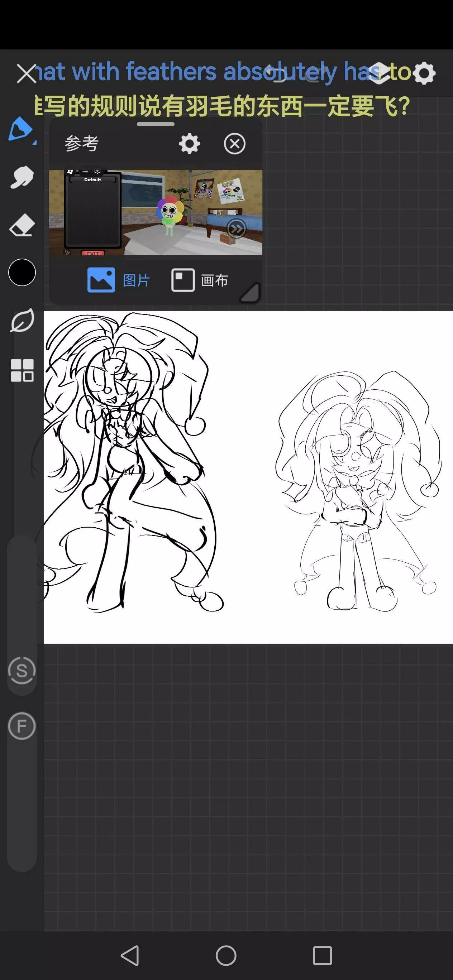The height and width of the screenshot is (980, 453).
Task: Tap the reference panel corner resize handle
Action: pos(250,292)
